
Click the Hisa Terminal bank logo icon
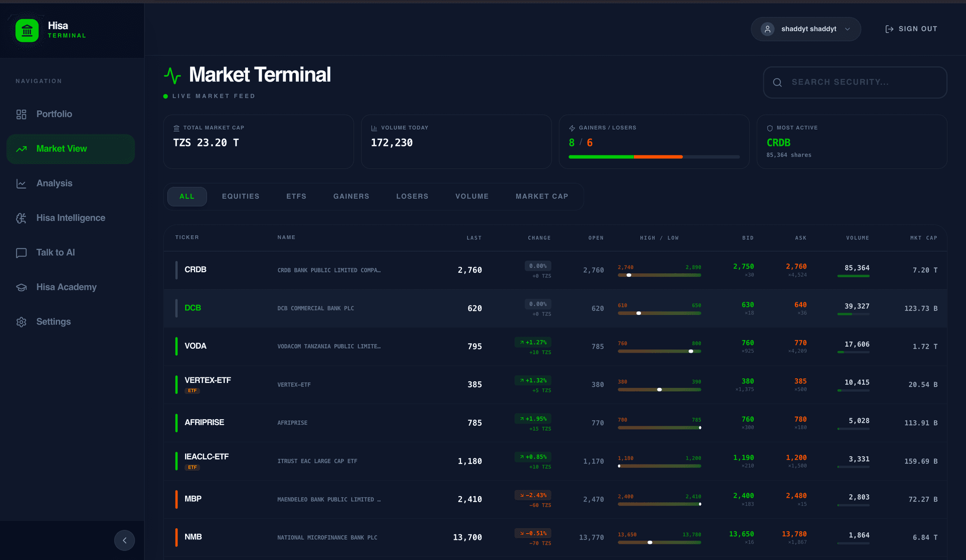pyautogui.click(x=27, y=31)
